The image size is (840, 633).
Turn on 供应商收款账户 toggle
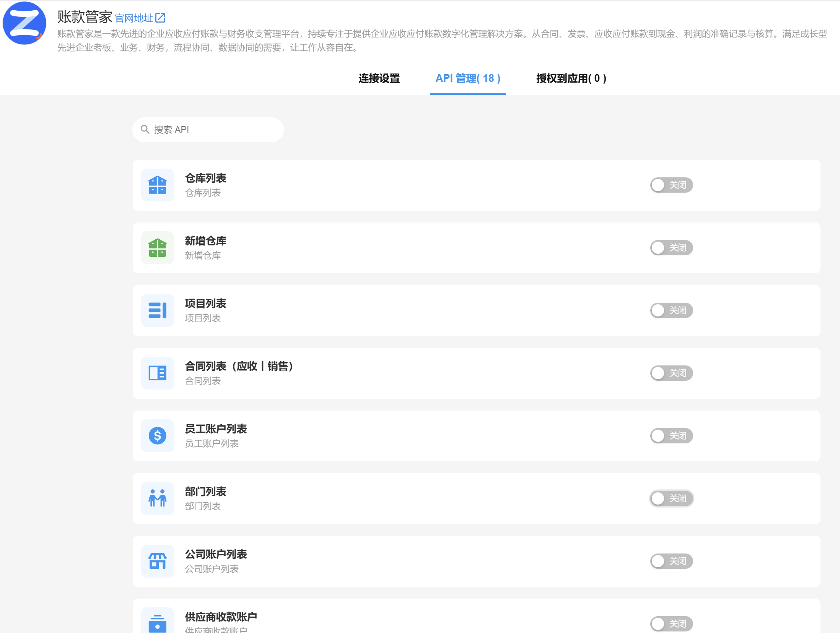pos(672,624)
